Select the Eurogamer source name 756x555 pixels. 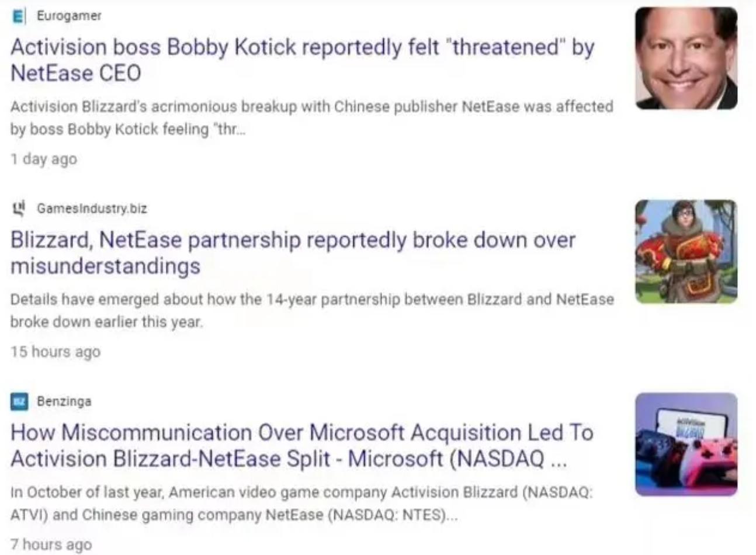[x=69, y=16]
